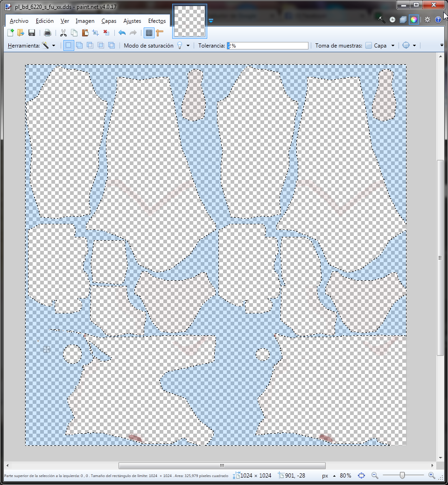Crop to selection using the toolbar icon
Screen dimensions: 448x485
[x=95, y=33]
